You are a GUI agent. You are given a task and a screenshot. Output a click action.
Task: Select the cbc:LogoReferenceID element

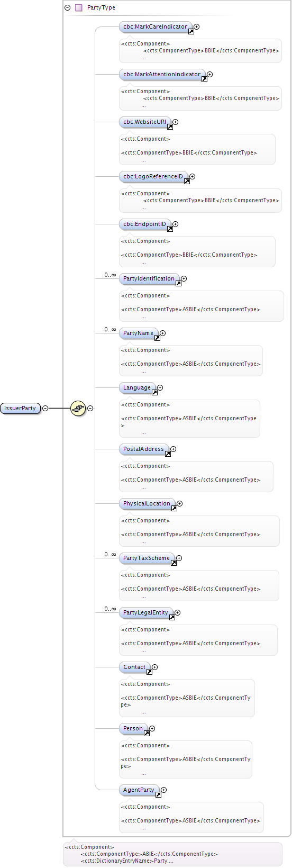pos(153,176)
